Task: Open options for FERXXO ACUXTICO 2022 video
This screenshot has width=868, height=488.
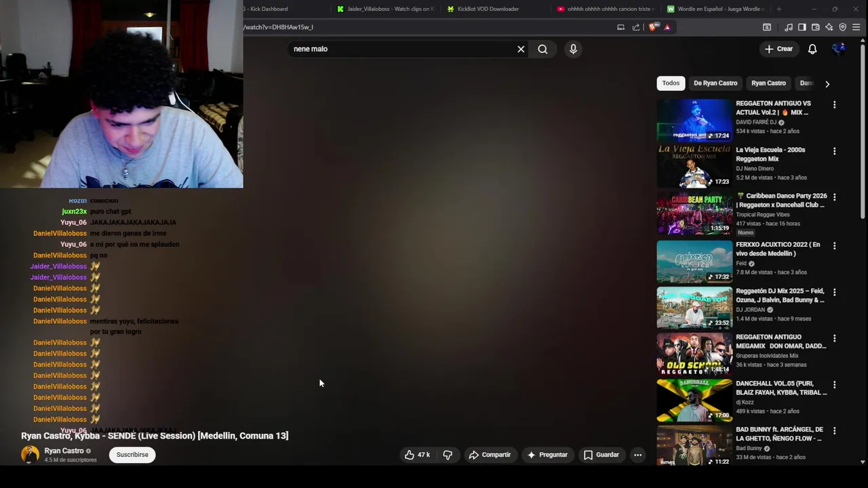Action: coord(834,246)
